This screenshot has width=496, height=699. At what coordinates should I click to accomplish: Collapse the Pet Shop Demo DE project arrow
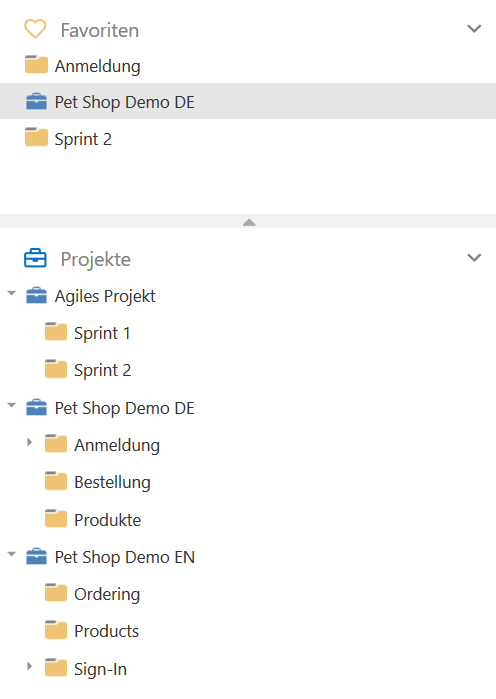(x=12, y=405)
